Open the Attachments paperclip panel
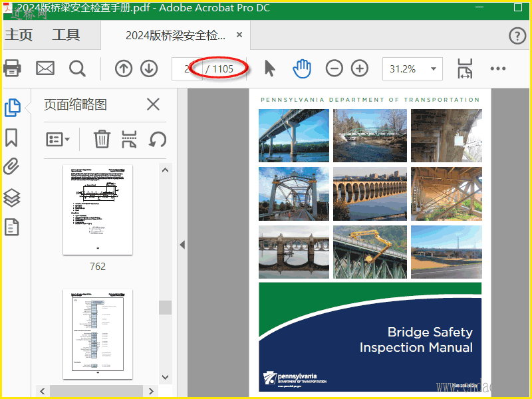The height and width of the screenshot is (399, 532). click(x=11, y=166)
